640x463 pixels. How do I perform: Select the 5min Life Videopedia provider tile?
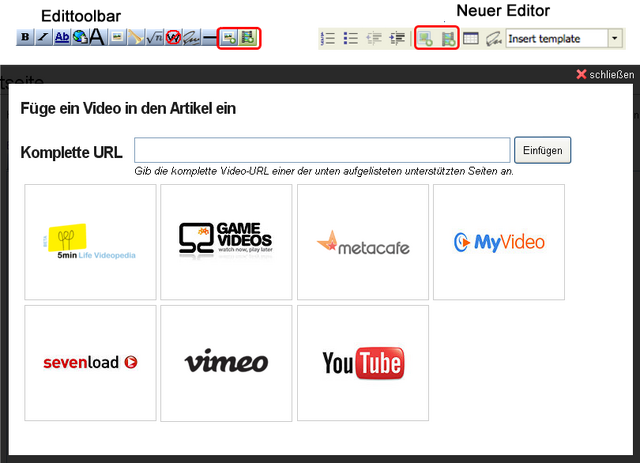pyautogui.click(x=90, y=242)
